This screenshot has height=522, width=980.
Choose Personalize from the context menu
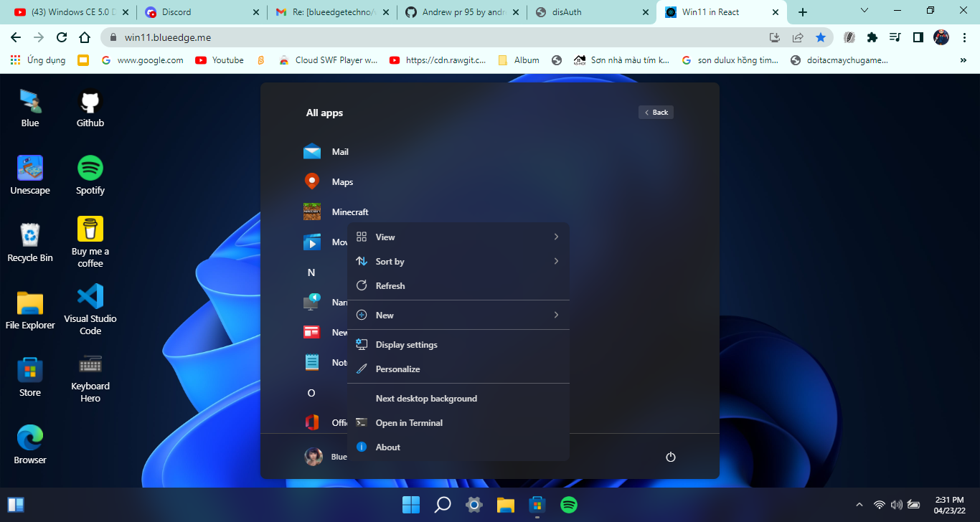pyautogui.click(x=397, y=369)
